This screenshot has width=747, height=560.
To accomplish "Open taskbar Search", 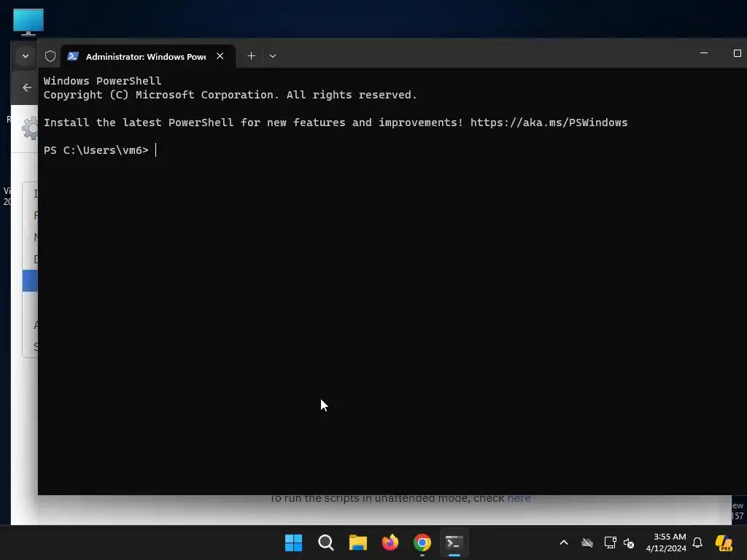I will click(326, 542).
